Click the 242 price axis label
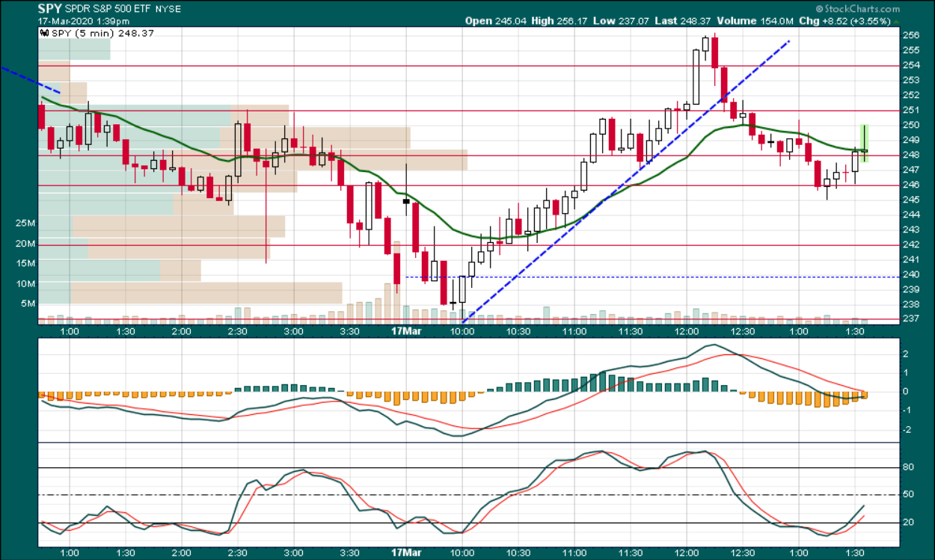The image size is (935, 560). point(912,244)
